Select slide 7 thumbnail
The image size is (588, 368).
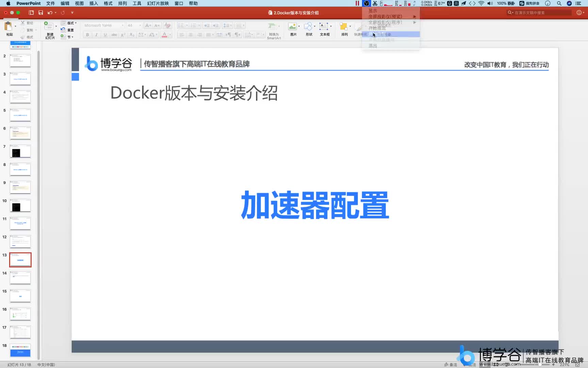coord(20,151)
